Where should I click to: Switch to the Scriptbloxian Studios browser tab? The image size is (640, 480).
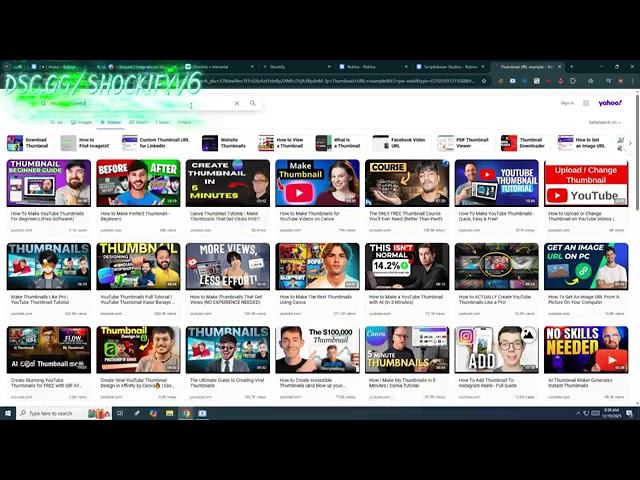click(x=450, y=67)
